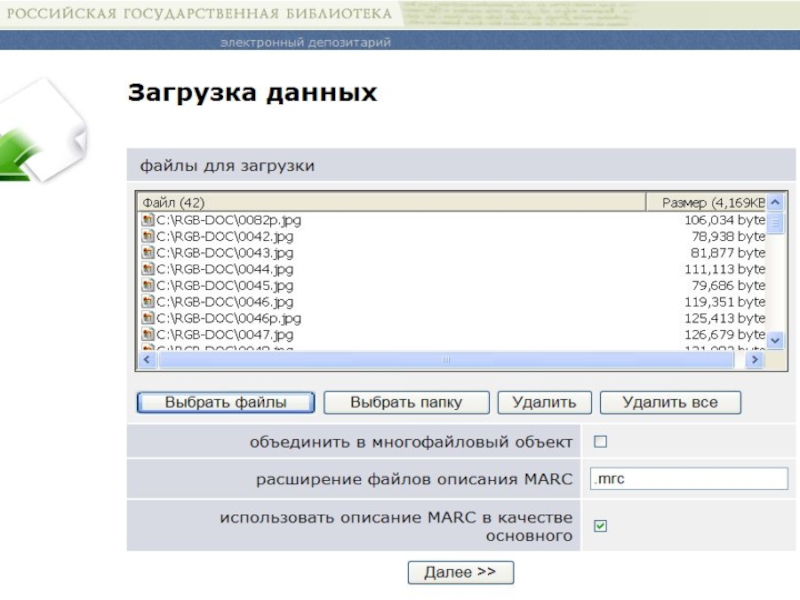Click the file icon beside 0042.jpg

pyautogui.click(x=148, y=236)
